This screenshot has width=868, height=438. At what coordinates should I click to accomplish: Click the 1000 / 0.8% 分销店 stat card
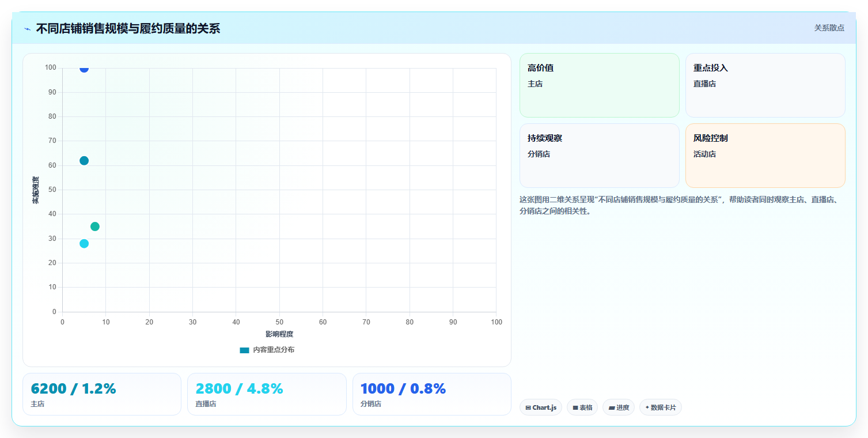coord(432,394)
